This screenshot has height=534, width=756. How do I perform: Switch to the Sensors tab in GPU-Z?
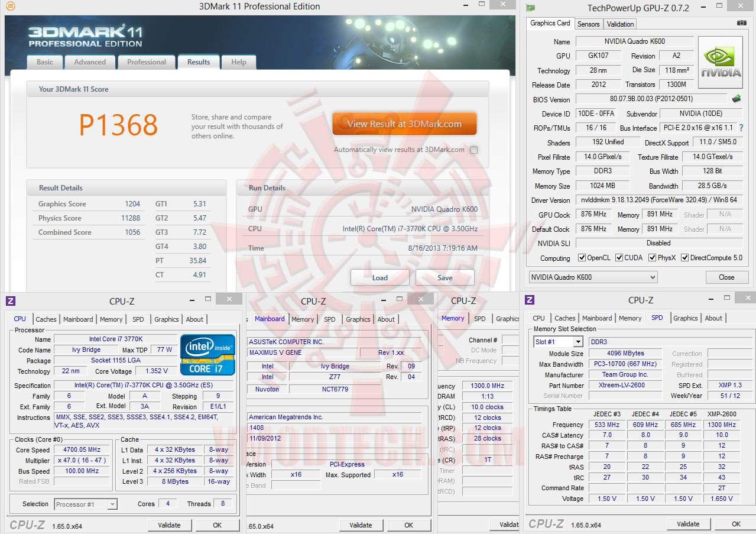[x=588, y=24]
